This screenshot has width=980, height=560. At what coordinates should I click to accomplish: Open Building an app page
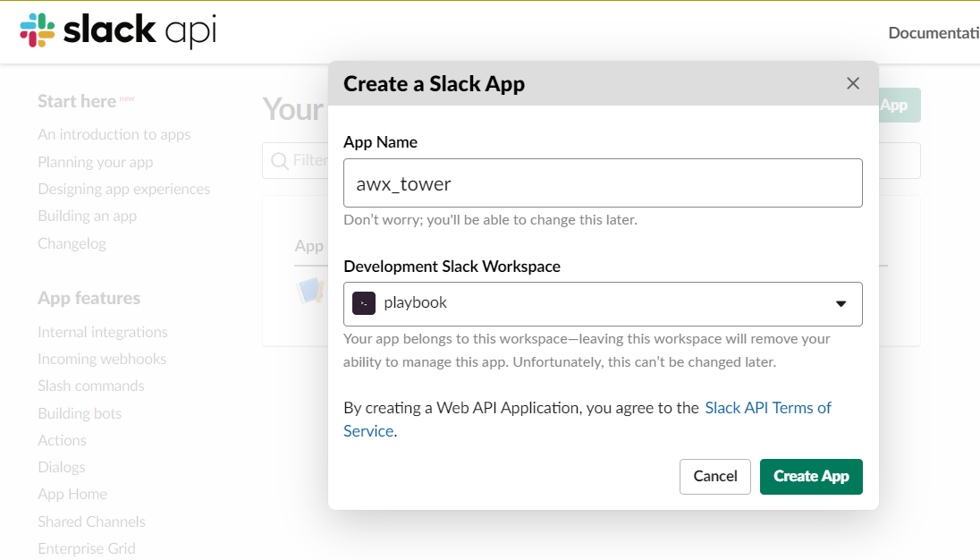[x=87, y=216]
